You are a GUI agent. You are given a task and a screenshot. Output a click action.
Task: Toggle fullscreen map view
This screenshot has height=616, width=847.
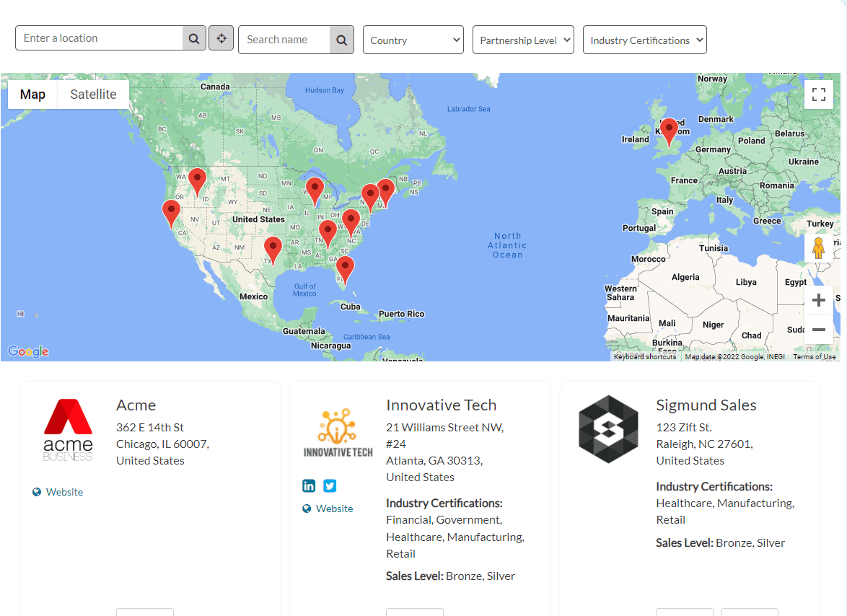(x=818, y=94)
